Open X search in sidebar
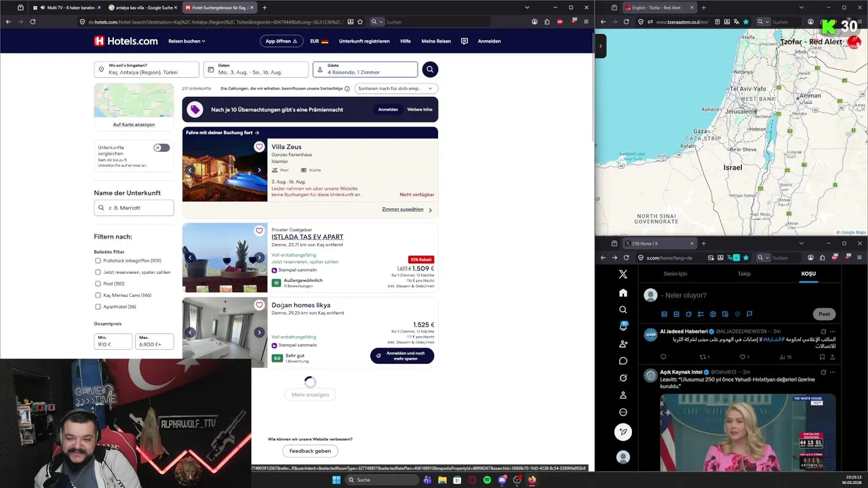The image size is (868, 488). pyautogui.click(x=623, y=310)
